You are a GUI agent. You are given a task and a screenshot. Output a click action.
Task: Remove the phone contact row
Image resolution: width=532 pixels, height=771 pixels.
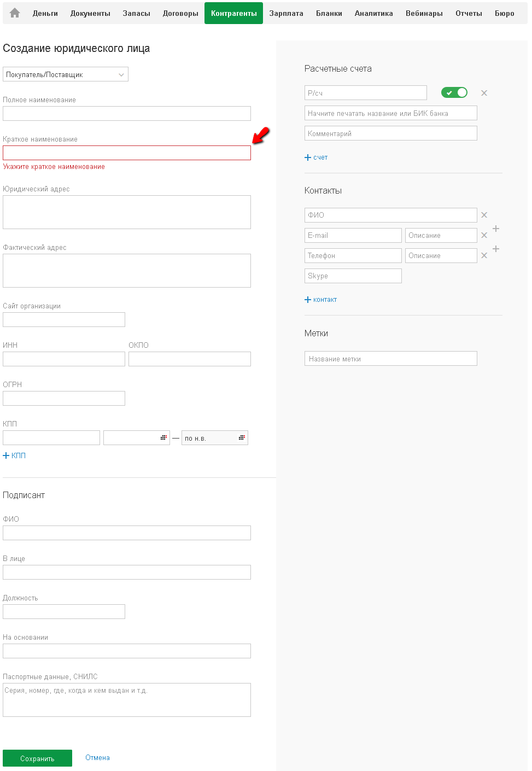click(484, 255)
